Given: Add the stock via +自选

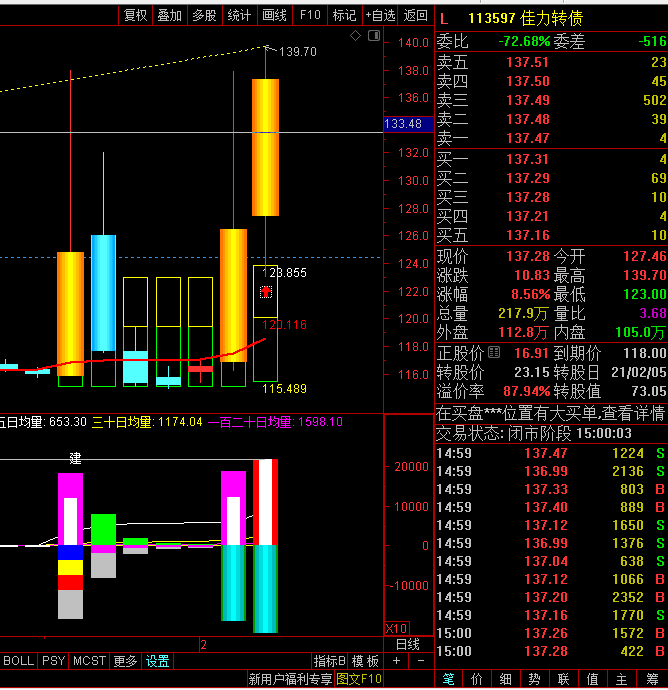Looking at the screenshot, I should coord(380,15).
